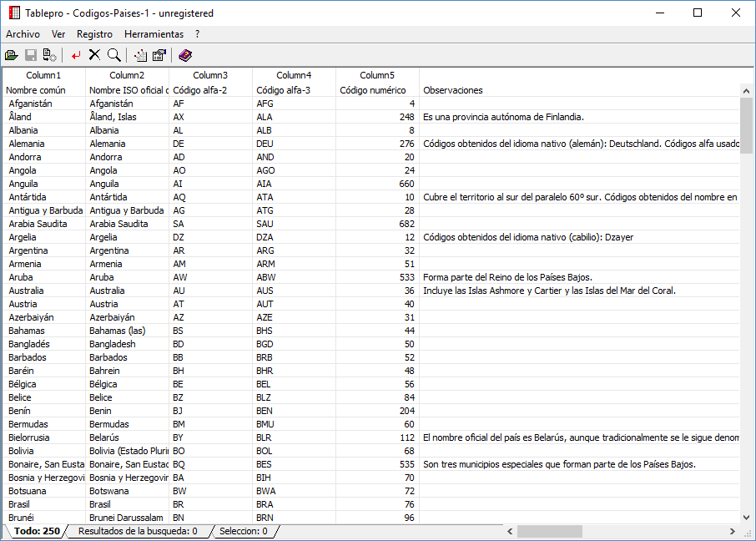Image resolution: width=756 pixels, height=541 pixels.
Task: Click the horizontal scrollbar left arrow
Action: coord(511,531)
